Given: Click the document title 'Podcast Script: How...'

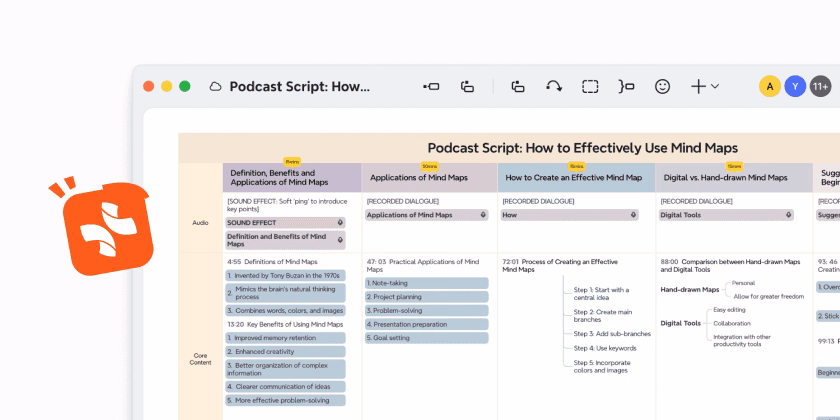Looking at the screenshot, I should click(x=299, y=87).
